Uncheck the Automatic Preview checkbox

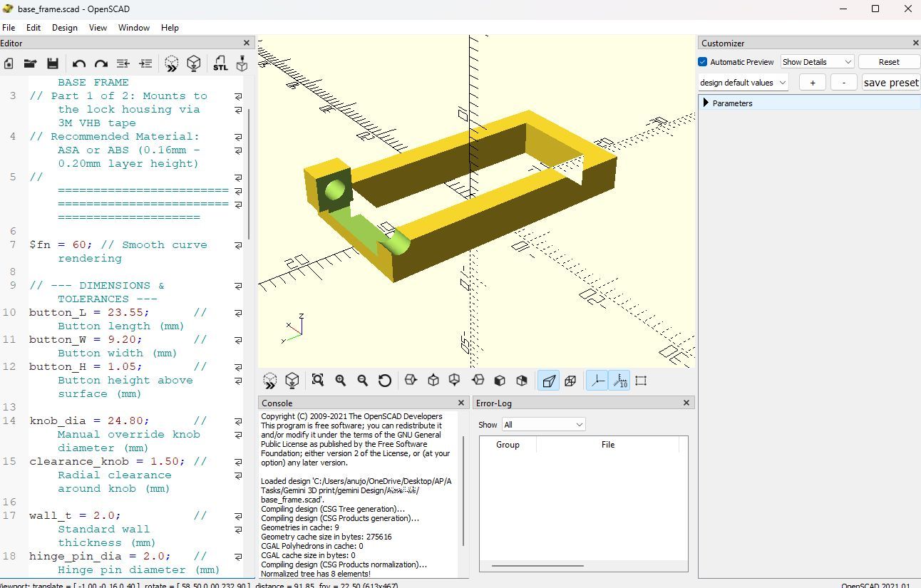(703, 62)
